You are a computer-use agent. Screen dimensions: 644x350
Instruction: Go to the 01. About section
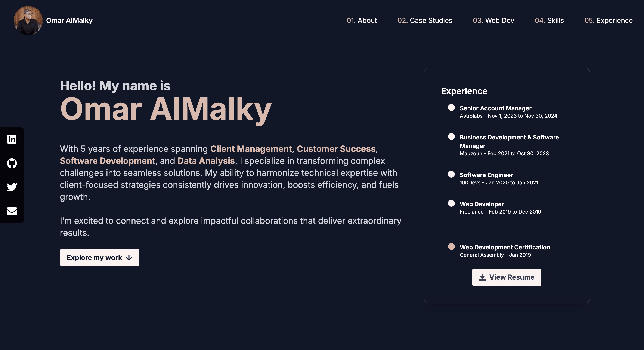coord(362,21)
